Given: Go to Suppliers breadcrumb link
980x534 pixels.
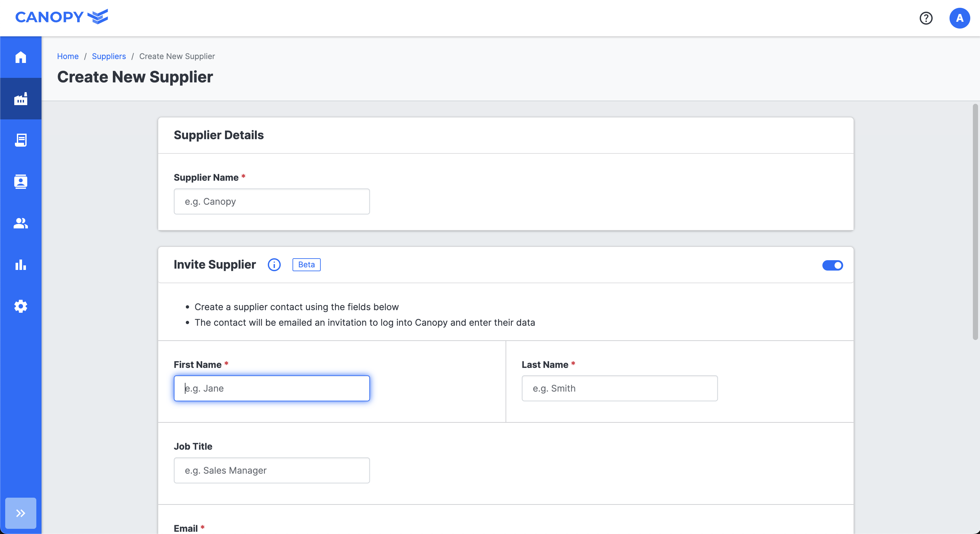Looking at the screenshot, I should [109, 56].
